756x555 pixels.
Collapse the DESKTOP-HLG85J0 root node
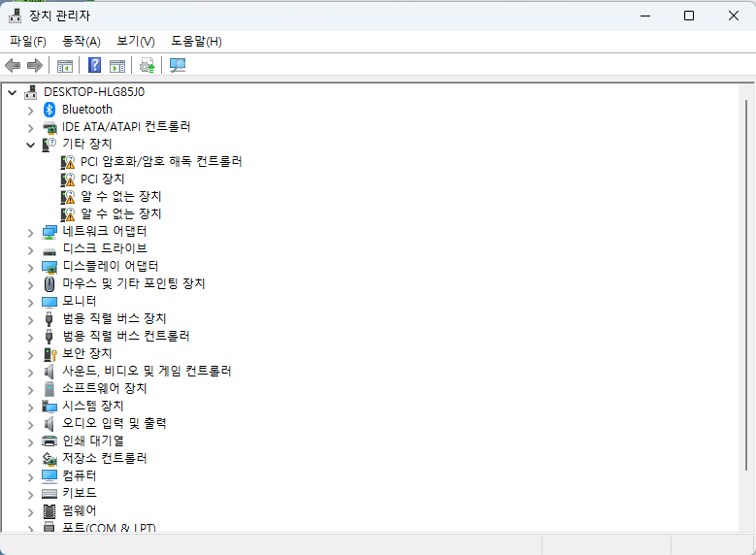13,92
